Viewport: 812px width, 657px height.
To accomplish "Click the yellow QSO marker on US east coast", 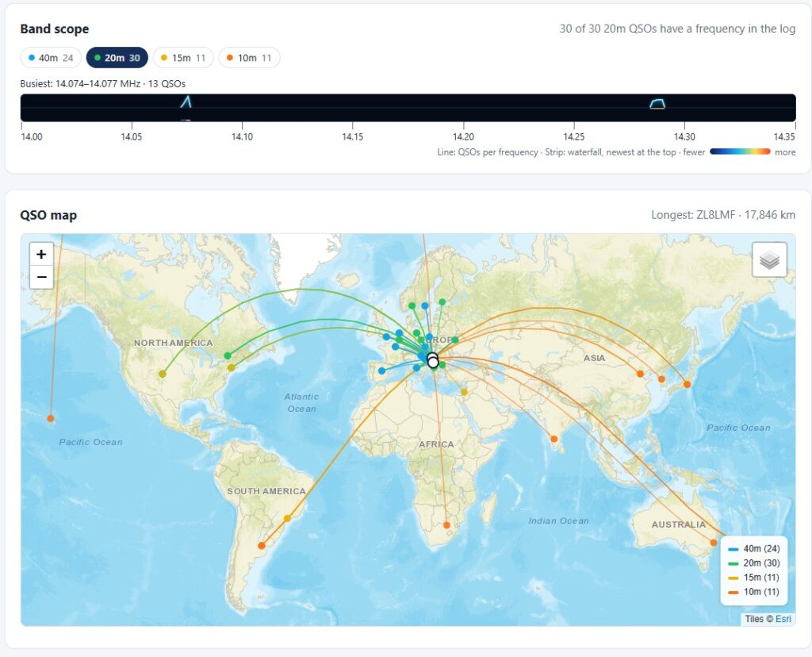I will (x=231, y=368).
